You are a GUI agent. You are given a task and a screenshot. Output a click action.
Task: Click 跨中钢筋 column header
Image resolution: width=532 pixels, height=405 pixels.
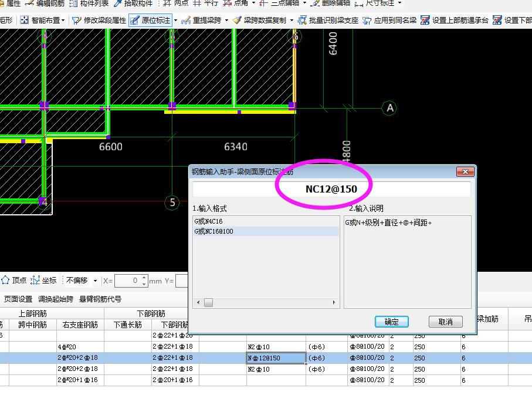pyautogui.click(x=33, y=325)
